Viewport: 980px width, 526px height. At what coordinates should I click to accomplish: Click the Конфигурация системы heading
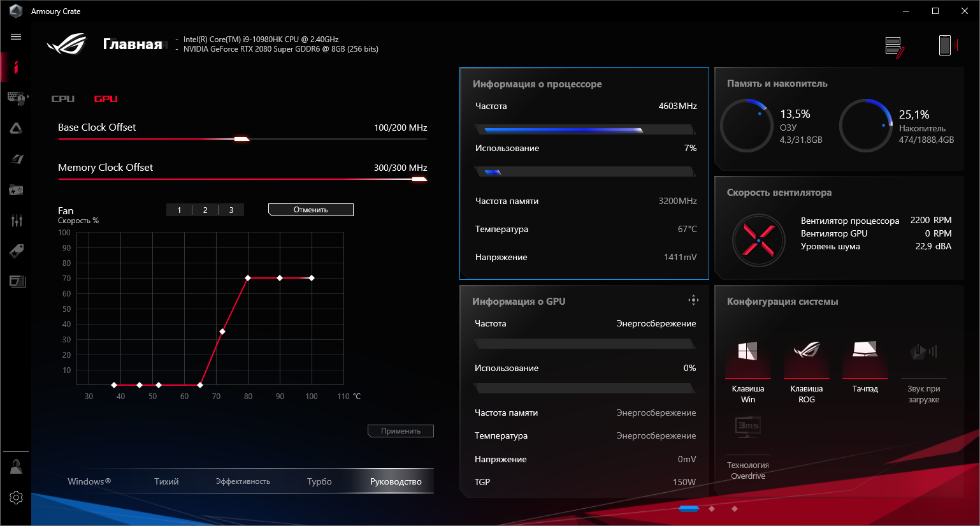782,302
